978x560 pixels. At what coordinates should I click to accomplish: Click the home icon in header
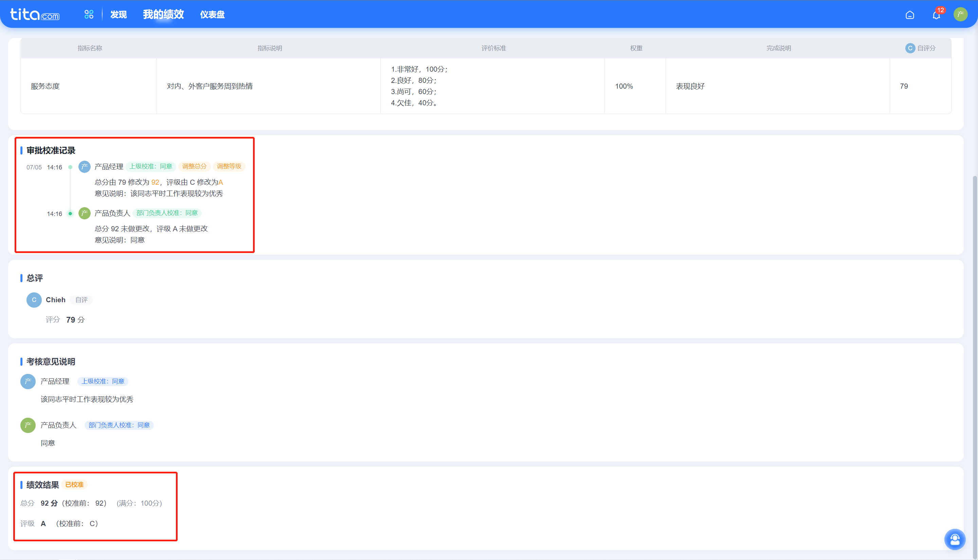pos(909,15)
